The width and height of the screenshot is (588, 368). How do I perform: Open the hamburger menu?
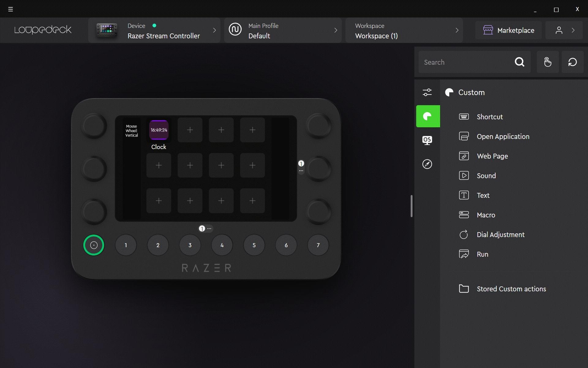click(10, 9)
